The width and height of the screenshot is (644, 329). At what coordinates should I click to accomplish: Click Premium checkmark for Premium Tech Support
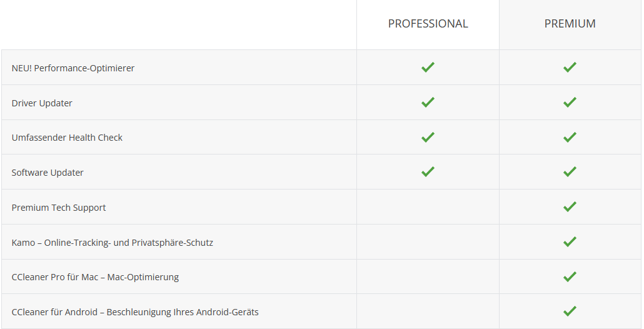(x=570, y=206)
